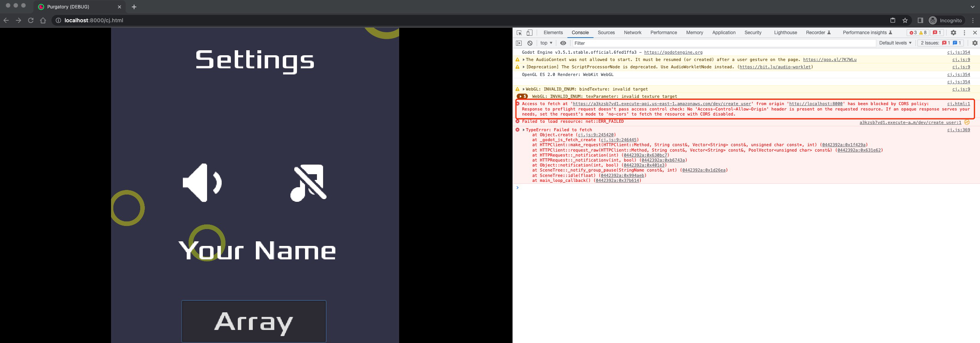Click the Incognito profile indicator
This screenshot has height=343, width=980.
[x=945, y=20]
